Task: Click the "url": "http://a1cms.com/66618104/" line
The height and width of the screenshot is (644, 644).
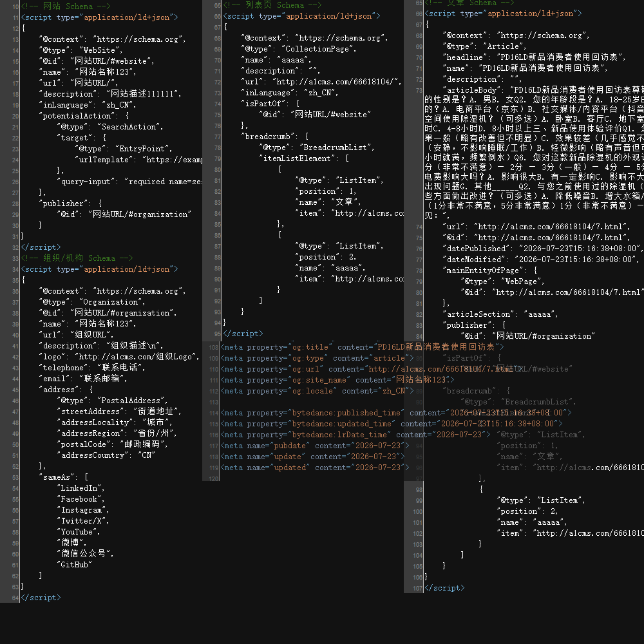Action: point(321,82)
